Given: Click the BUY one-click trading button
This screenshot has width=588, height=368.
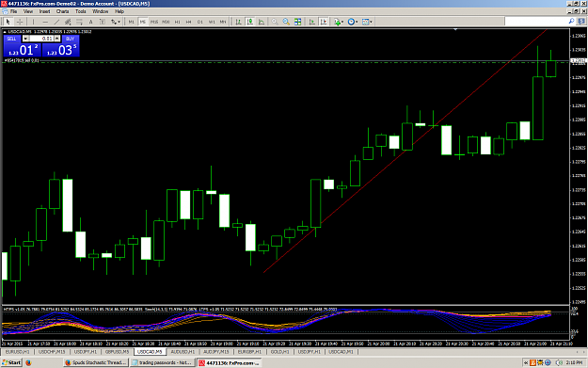Looking at the screenshot, I should [71, 39].
